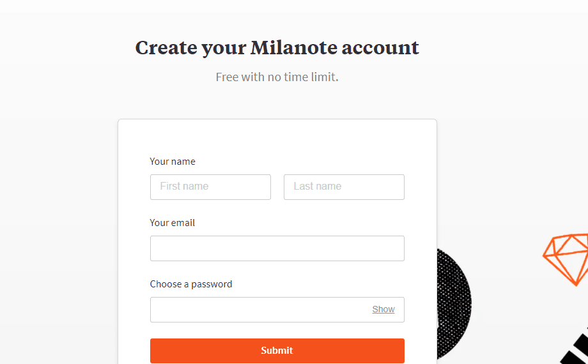The image size is (588, 364).
Task: Click the 'Choose a password' label
Action: [191, 284]
